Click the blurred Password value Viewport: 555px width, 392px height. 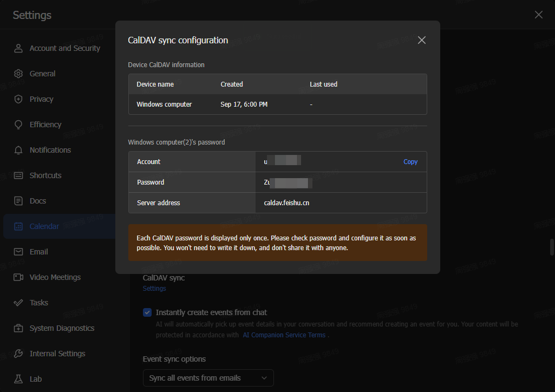click(288, 182)
